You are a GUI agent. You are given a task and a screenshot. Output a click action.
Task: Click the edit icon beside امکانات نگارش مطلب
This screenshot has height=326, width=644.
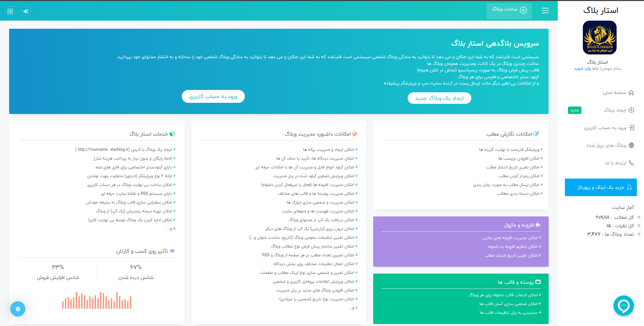536,134
